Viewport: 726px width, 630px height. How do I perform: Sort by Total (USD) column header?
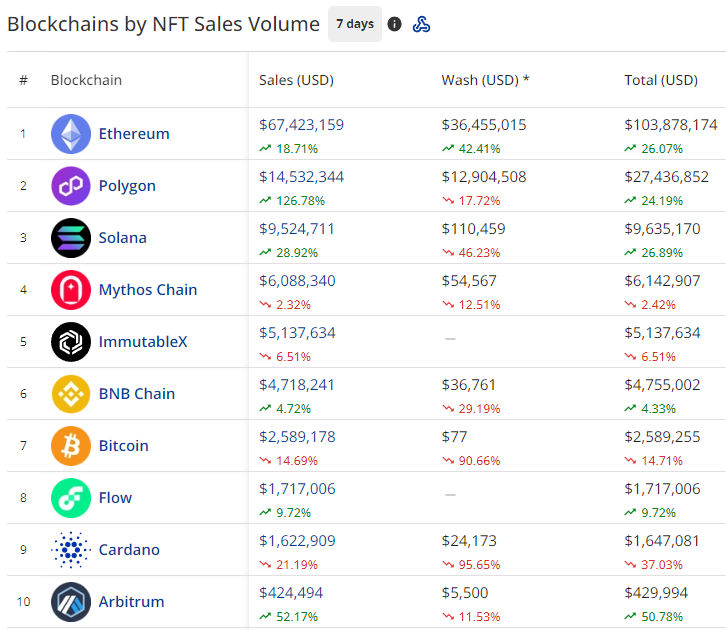pos(660,80)
